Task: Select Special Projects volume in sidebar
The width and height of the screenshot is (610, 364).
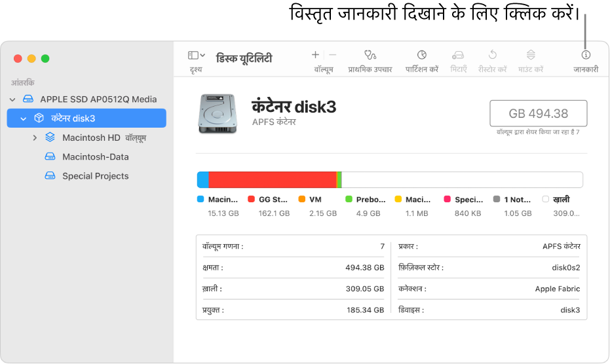Action: 95,175
